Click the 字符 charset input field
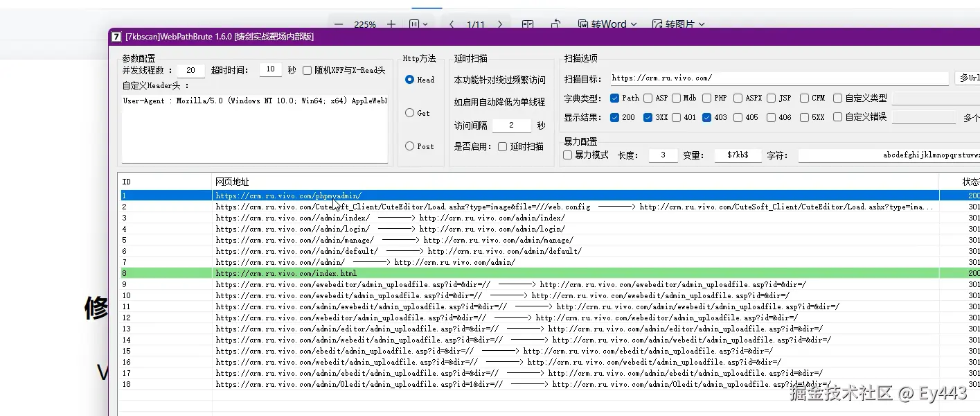Screen dimensions: 980x416 coord(889,155)
